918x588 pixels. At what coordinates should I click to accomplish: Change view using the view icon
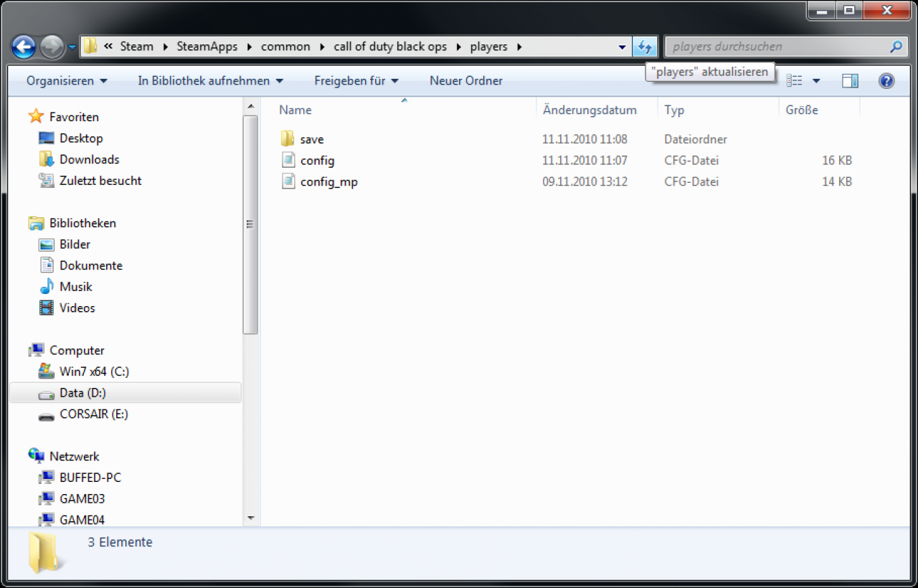pos(794,81)
